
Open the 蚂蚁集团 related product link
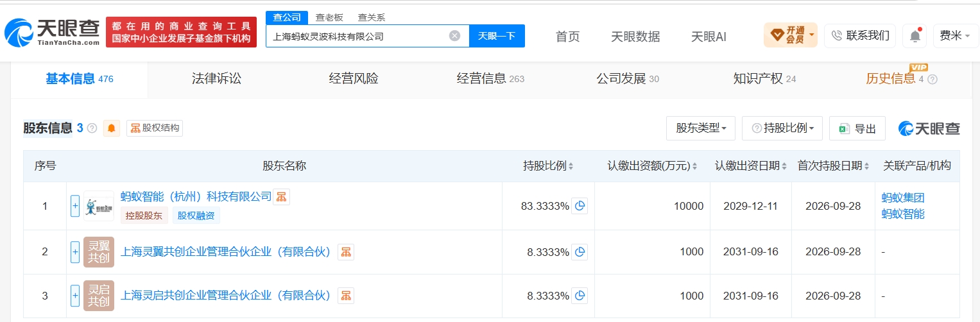(x=903, y=198)
